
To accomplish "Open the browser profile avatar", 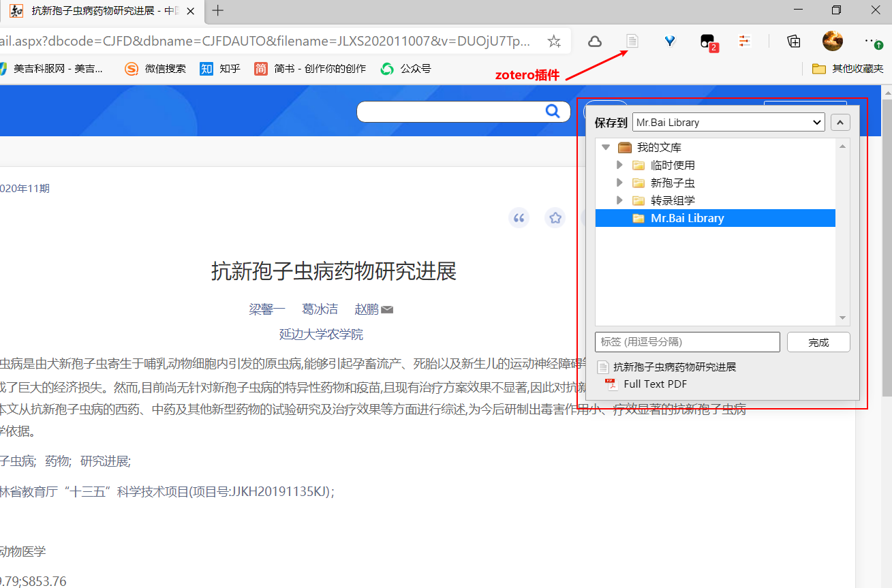I will pyautogui.click(x=833, y=41).
